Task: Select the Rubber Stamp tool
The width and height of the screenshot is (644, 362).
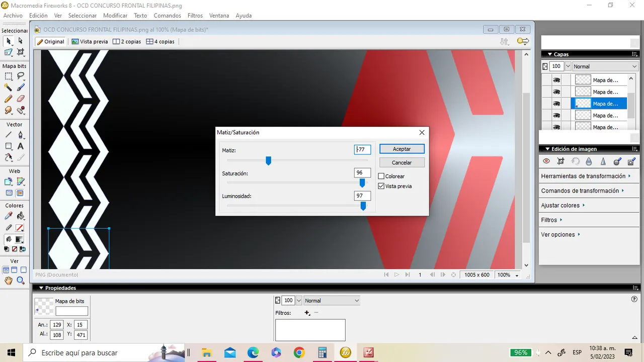Action: (21, 110)
